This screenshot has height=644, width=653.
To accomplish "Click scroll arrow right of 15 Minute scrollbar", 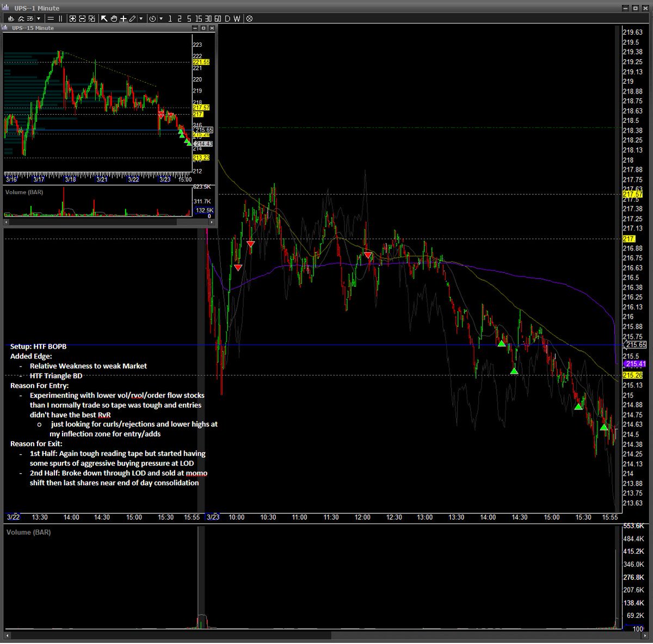I will click(211, 222).
